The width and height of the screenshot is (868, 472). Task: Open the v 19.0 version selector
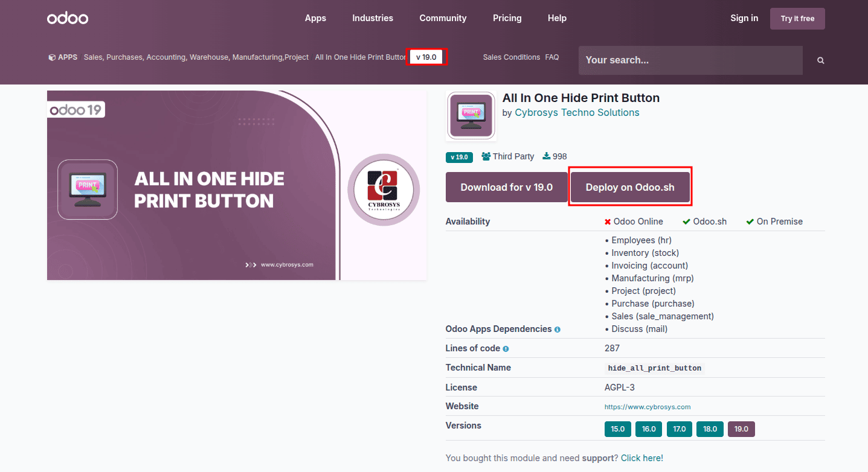tap(427, 57)
